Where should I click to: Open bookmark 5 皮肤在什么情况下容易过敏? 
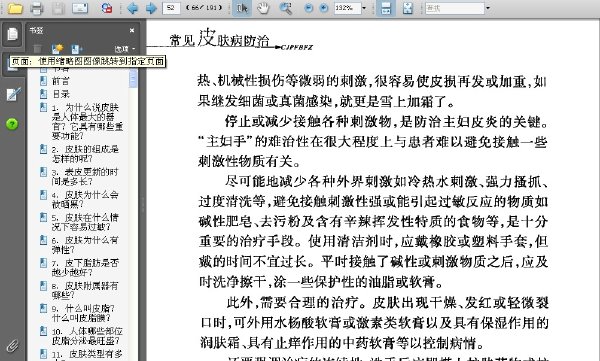85,222
